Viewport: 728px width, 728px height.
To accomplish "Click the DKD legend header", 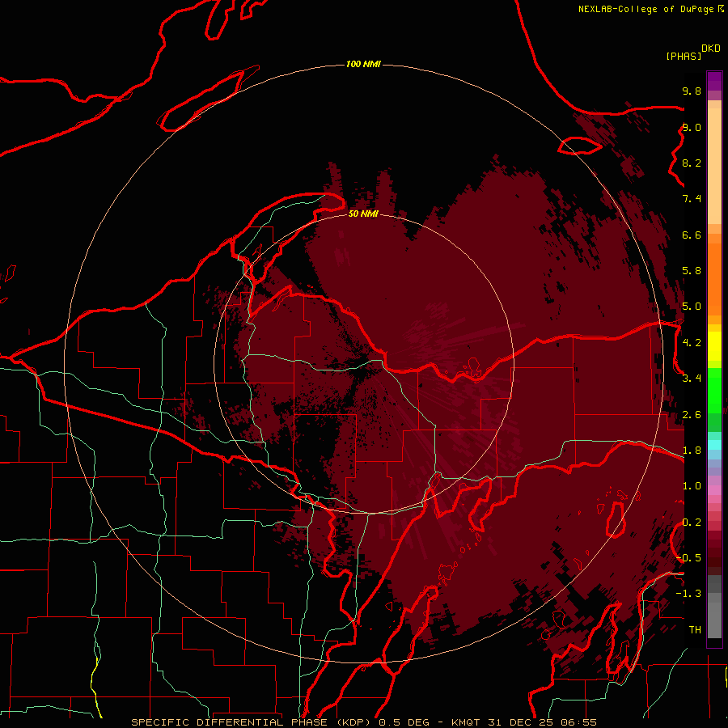I will tap(710, 49).
